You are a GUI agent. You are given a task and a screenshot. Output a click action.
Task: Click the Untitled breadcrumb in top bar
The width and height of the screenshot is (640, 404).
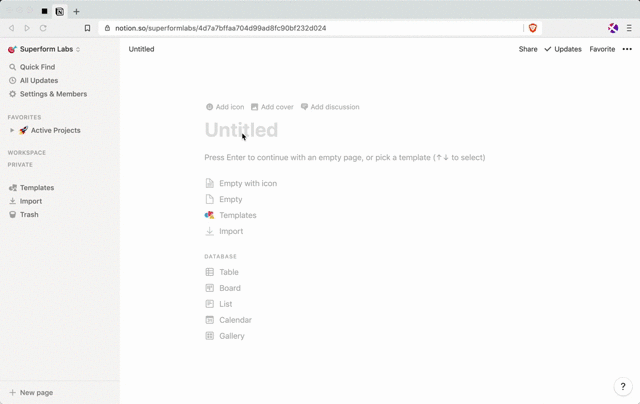(x=141, y=49)
